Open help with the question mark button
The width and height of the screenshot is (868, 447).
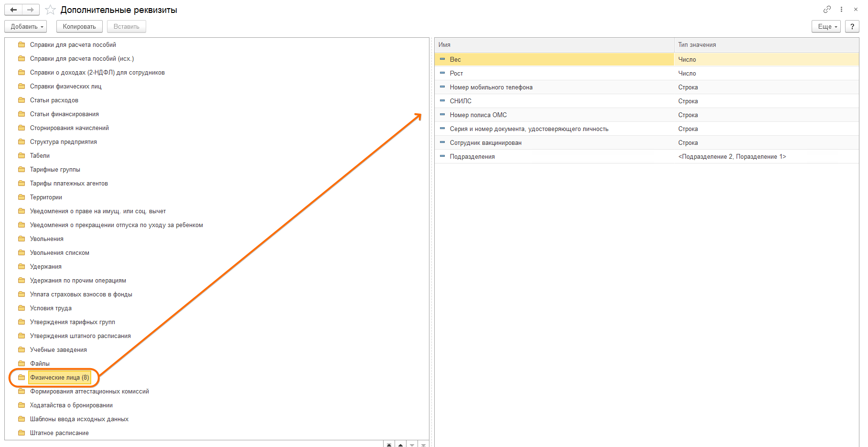click(x=852, y=26)
